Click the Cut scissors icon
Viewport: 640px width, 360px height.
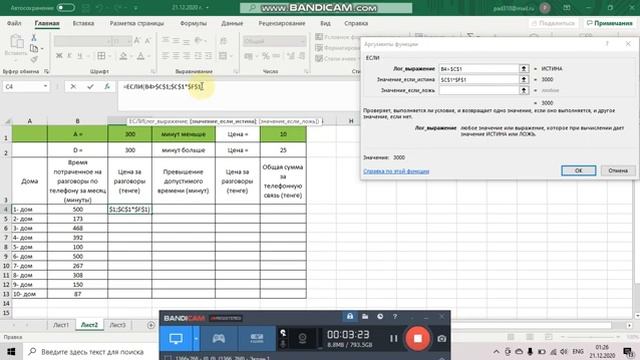tap(34, 38)
